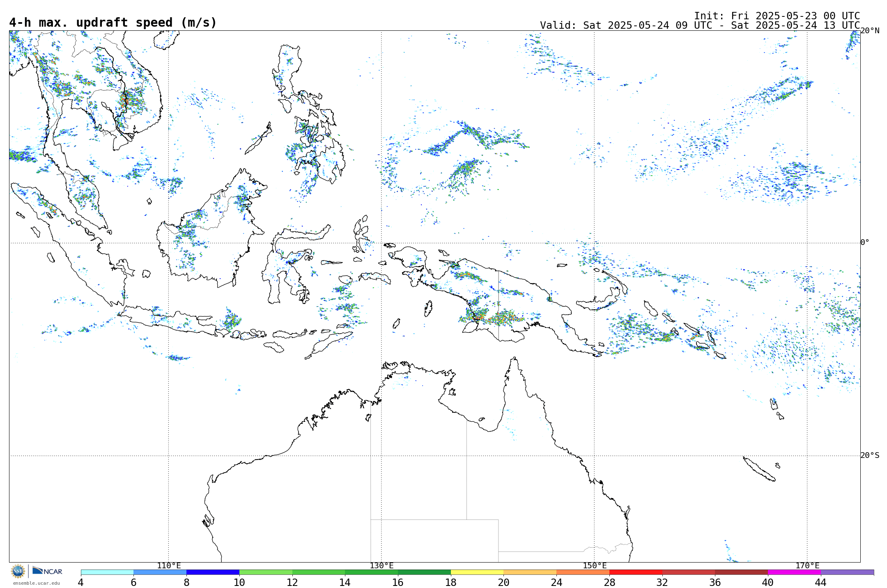887x588 pixels.
Task: Open the ensemble.ucar.edu link text
Action: [36, 583]
